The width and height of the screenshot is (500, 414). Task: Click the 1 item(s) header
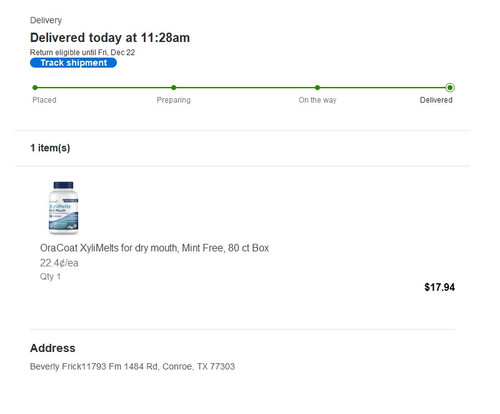click(x=50, y=148)
